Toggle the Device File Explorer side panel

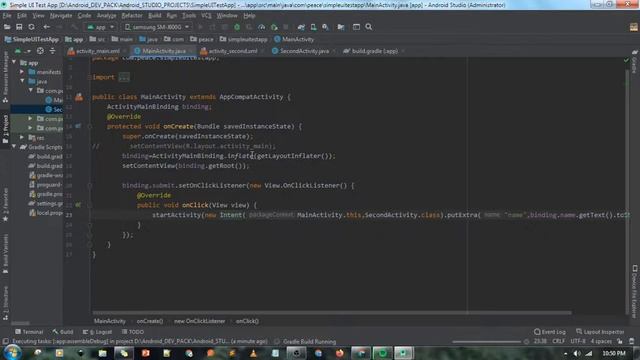(635, 291)
